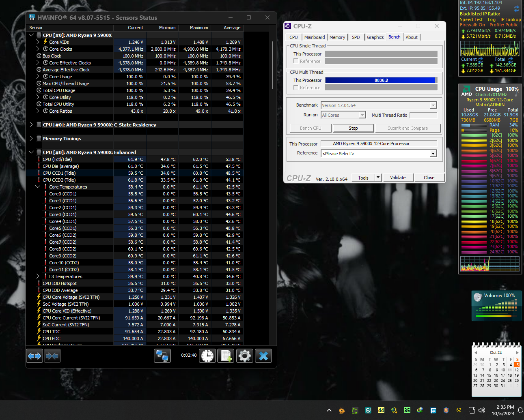Collapse the CPU [#0]: AMD Ryzen 9 5900X group
524x420 pixels.
31,35
